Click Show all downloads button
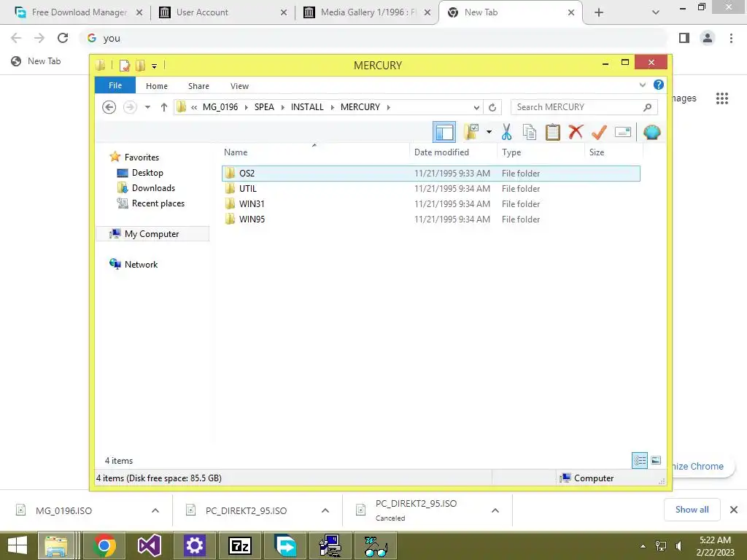 point(692,510)
